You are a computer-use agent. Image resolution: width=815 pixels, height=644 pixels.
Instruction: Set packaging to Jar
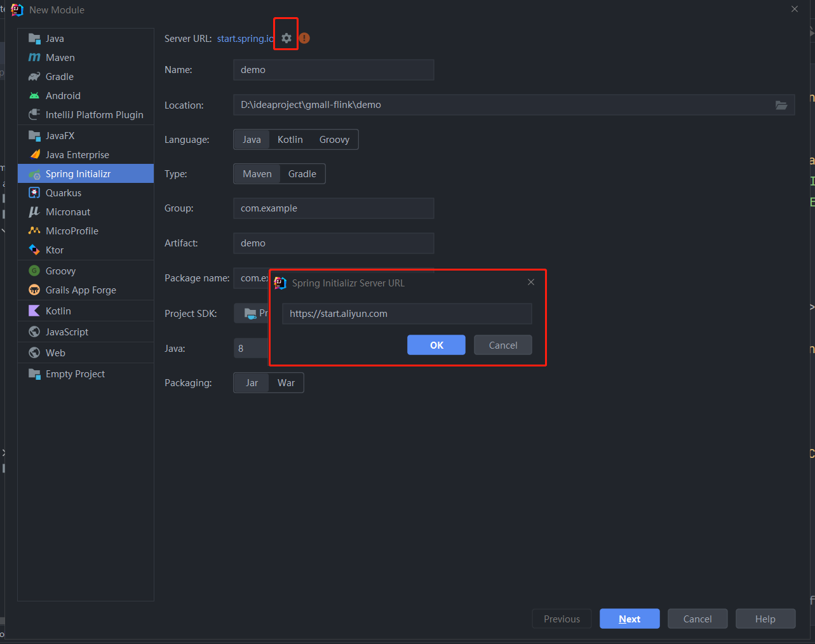click(x=252, y=383)
